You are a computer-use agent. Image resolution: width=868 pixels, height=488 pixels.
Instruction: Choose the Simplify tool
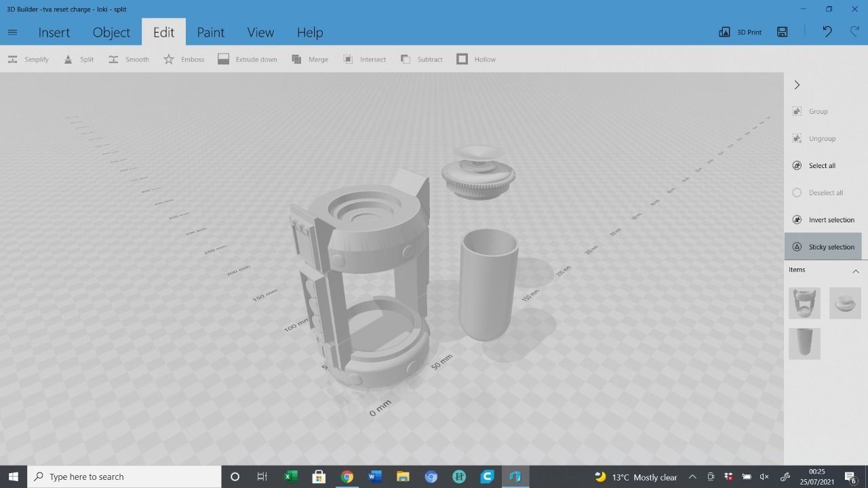coord(28,59)
